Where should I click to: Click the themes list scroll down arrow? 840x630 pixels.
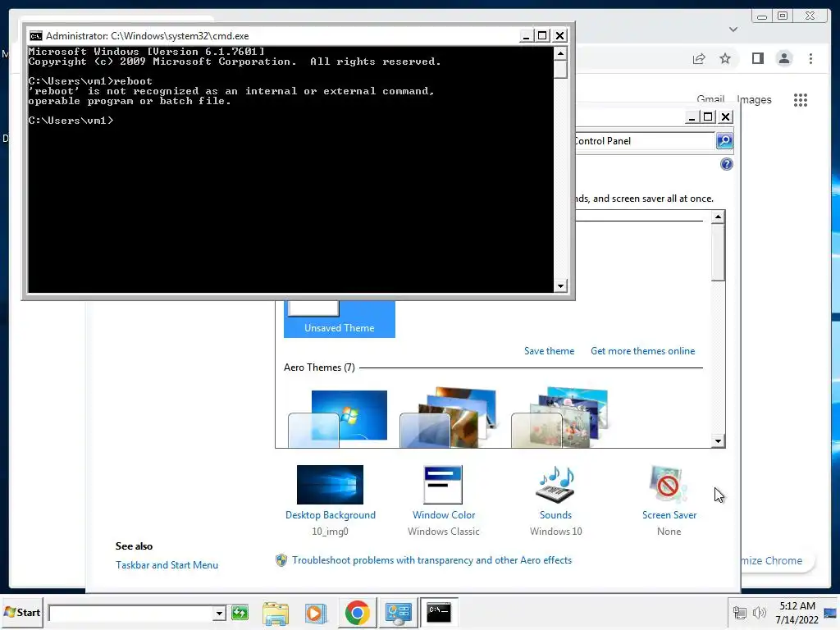tap(719, 441)
